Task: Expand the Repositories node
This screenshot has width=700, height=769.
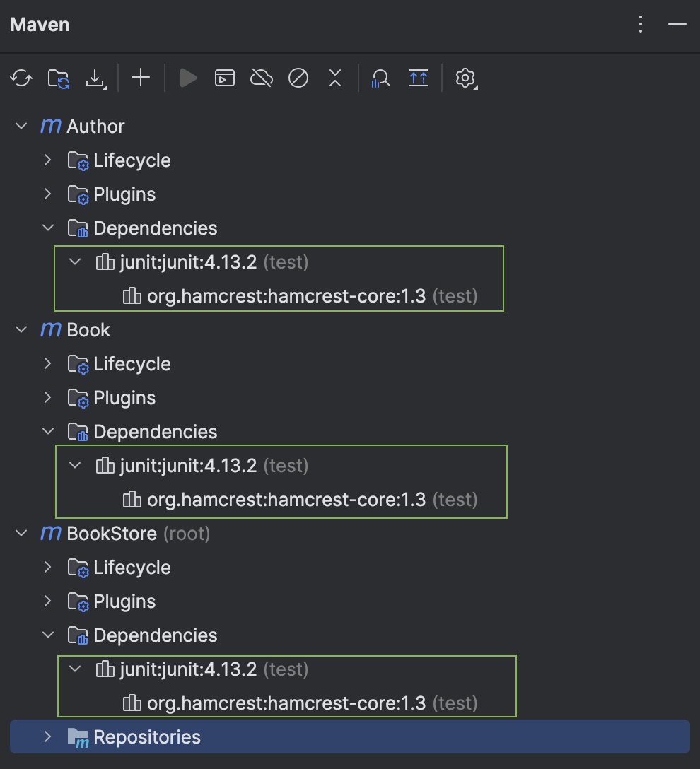Action: pyautogui.click(x=47, y=736)
